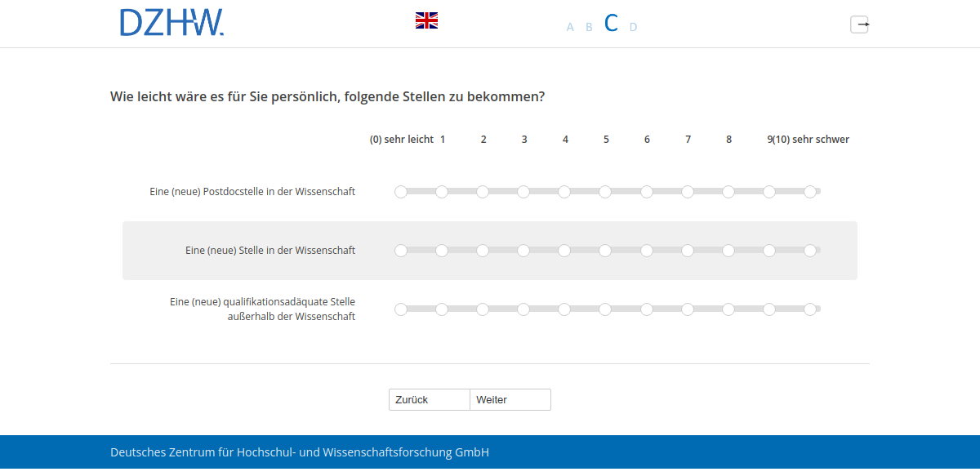Select rating 5 for the Postdocstelle row
This screenshot has height=476, width=980.
pos(605,191)
